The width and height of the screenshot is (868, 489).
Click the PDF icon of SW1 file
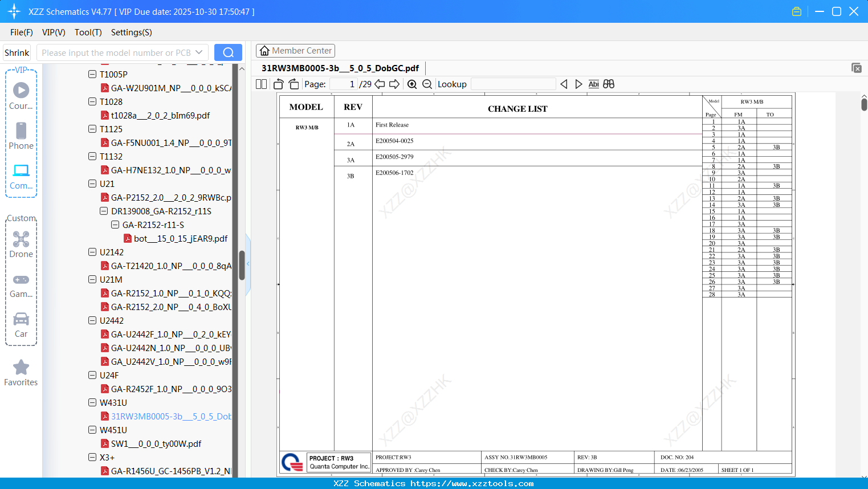105,443
